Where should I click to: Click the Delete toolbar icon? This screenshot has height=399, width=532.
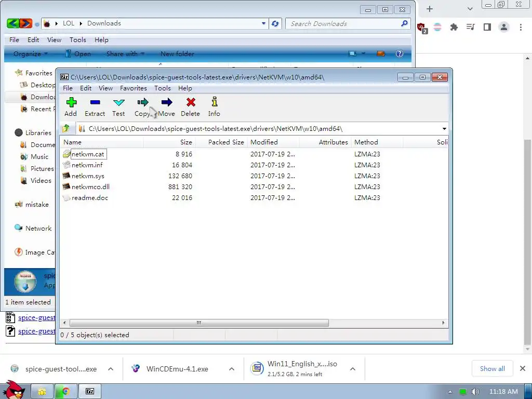point(190,107)
